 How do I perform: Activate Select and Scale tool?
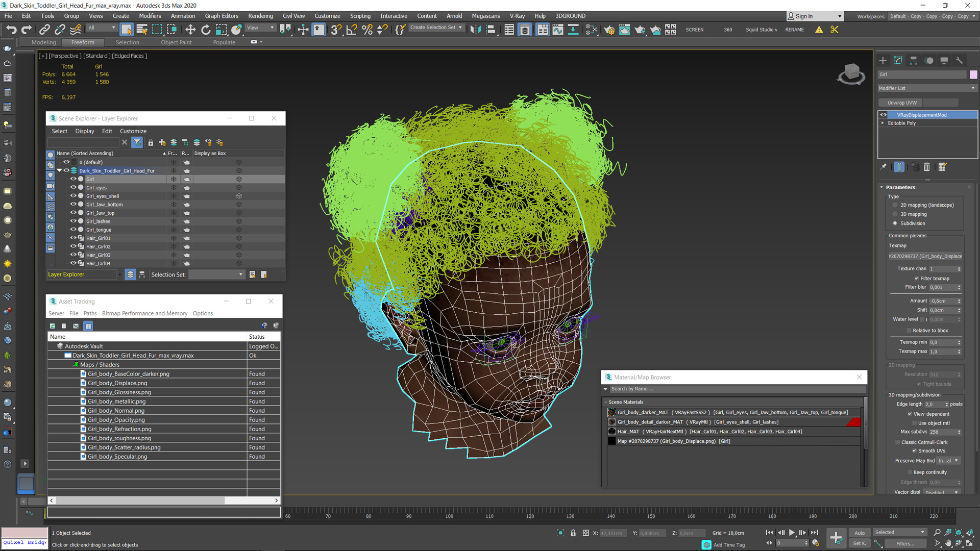[x=221, y=30]
